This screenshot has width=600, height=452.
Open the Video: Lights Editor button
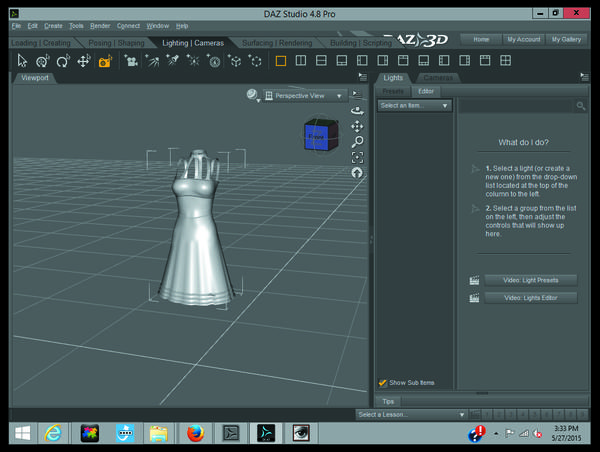pyautogui.click(x=530, y=298)
